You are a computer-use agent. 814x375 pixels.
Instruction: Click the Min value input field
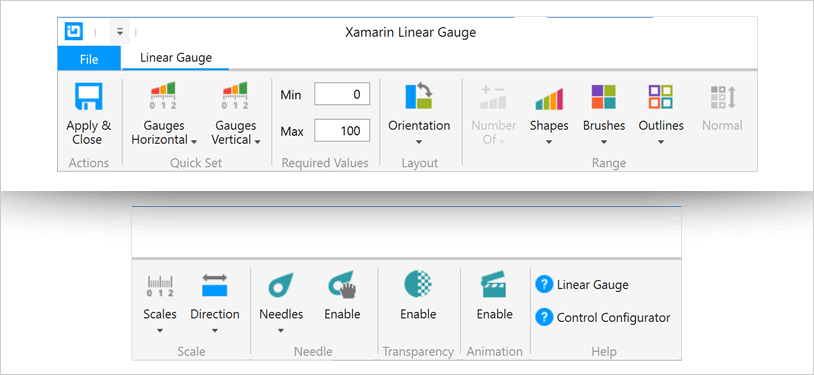[342, 94]
